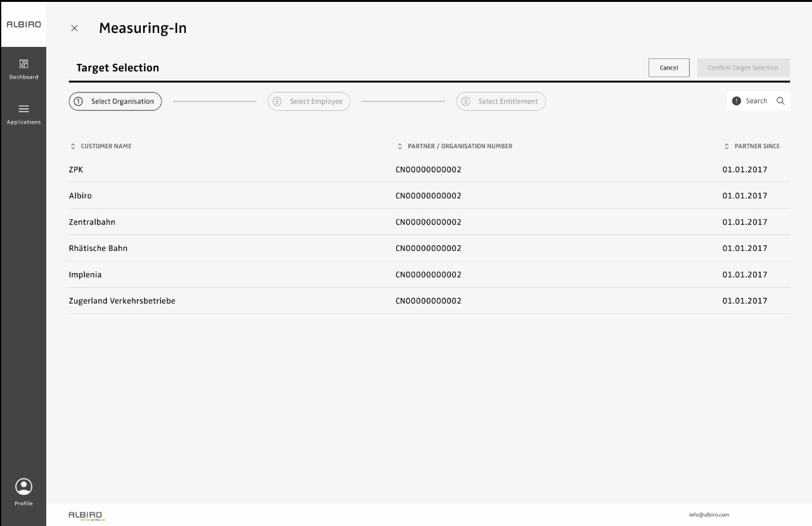Open the info@albiro.com email link
The width and height of the screenshot is (812, 526).
click(x=709, y=515)
